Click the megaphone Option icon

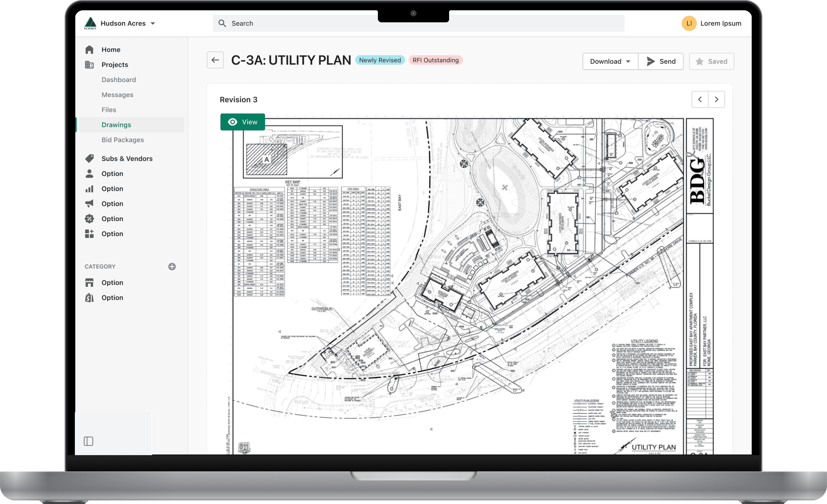coord(89,204)
